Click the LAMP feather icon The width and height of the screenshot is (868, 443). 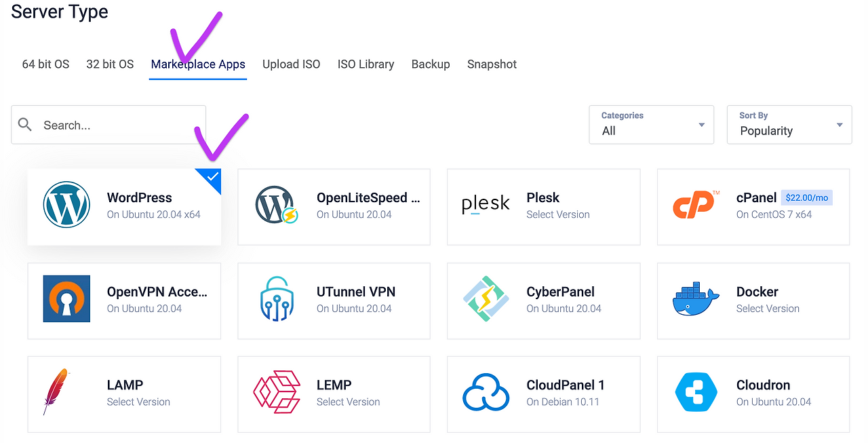tap(56, 392)
